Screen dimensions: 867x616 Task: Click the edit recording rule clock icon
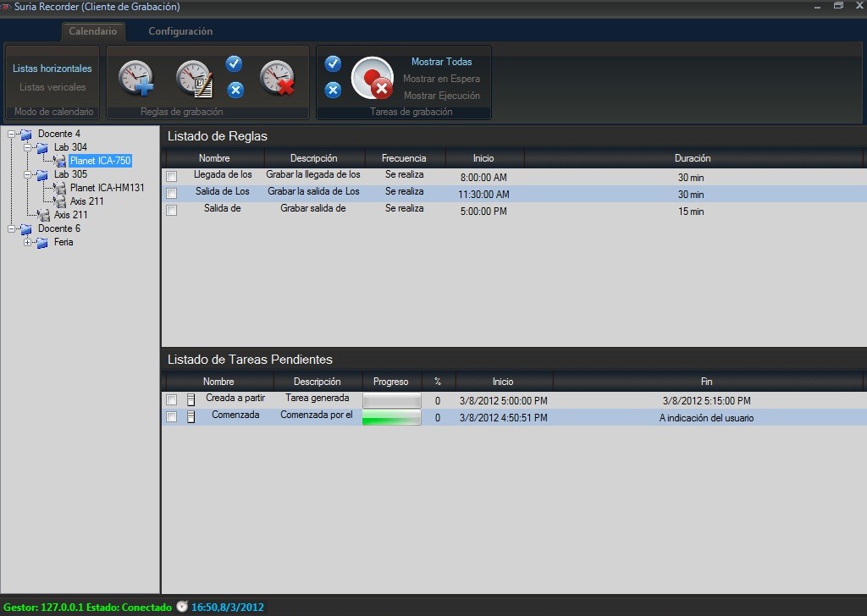point(194,78)
